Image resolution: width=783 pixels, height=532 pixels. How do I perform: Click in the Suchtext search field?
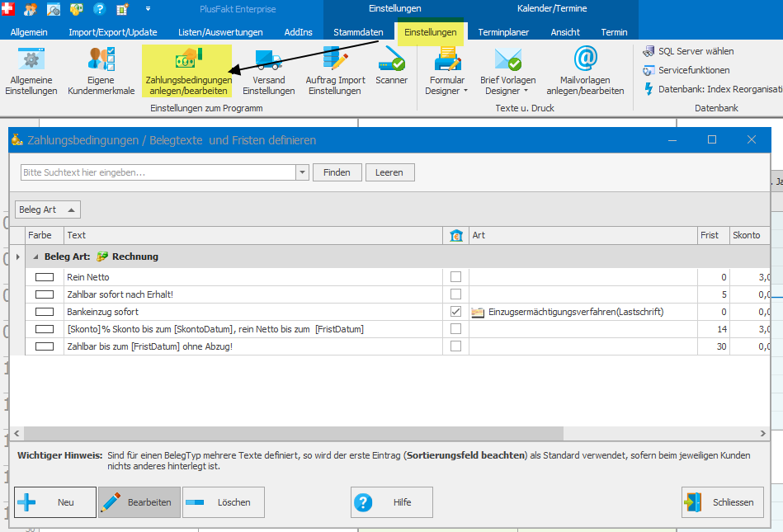(158, 172)
